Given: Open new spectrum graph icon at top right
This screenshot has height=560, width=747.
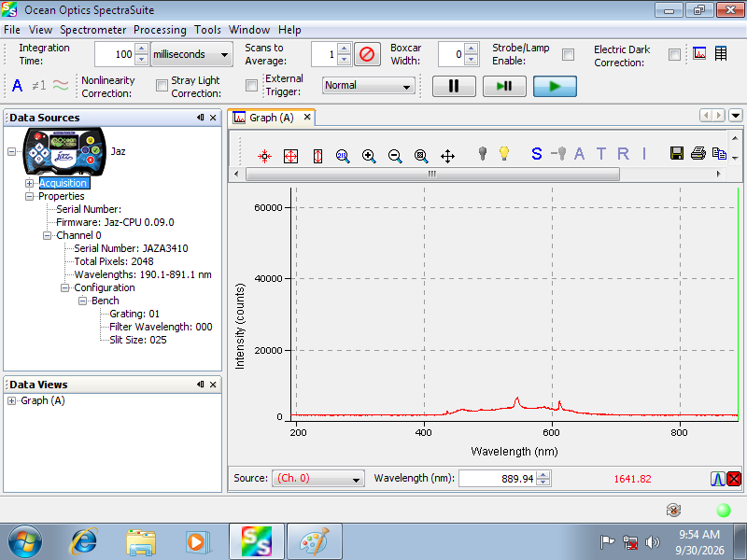Looking at the screenshot, I should coord(699,53).
